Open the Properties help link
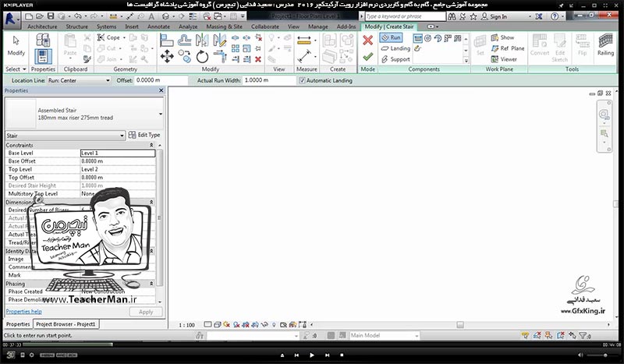The height and width of the screenshot is (364, 624). pos(24,312)
